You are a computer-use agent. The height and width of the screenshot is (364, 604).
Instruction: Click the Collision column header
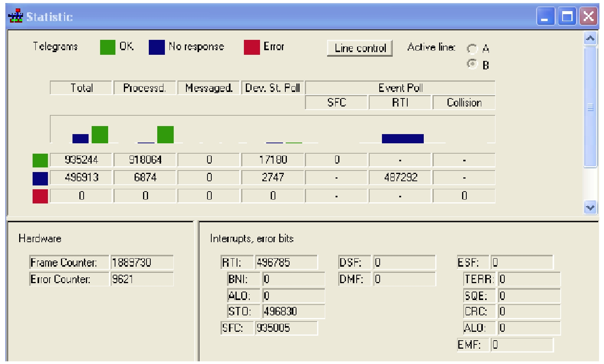point(464,103)
